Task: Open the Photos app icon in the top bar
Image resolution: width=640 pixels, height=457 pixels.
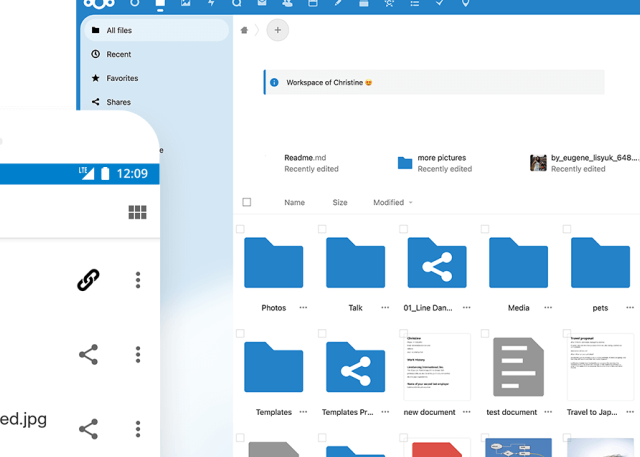Action: pos(186,3)
